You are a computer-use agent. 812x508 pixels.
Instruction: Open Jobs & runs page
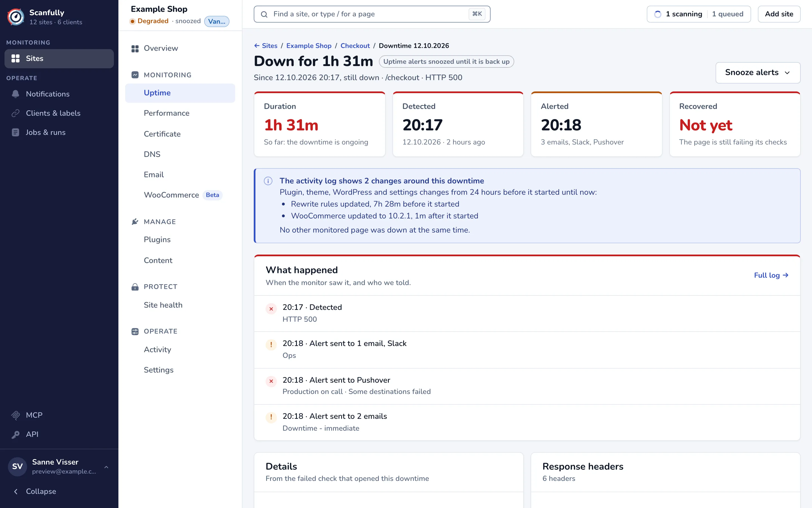point(59,132)
